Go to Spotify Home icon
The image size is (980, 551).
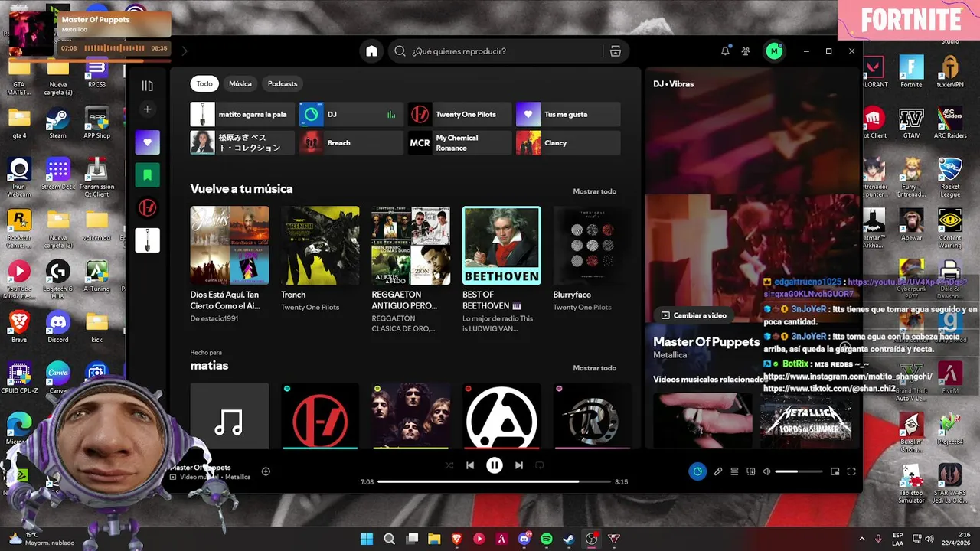point(371,51)
